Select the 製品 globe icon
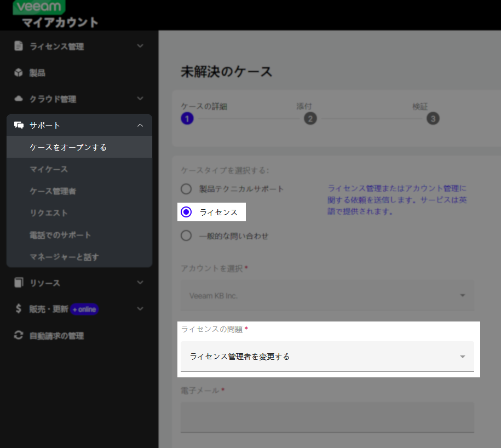 click(18, 72)
